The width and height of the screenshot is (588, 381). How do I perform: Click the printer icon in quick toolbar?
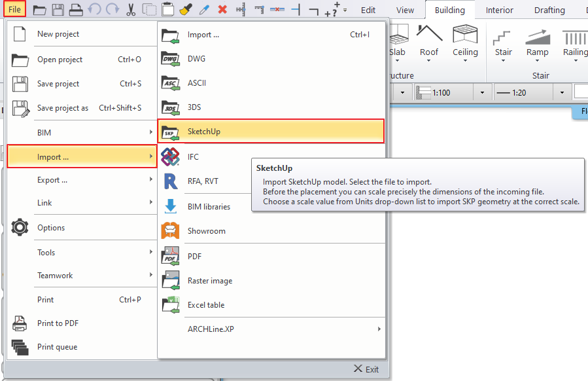(76, 10)
